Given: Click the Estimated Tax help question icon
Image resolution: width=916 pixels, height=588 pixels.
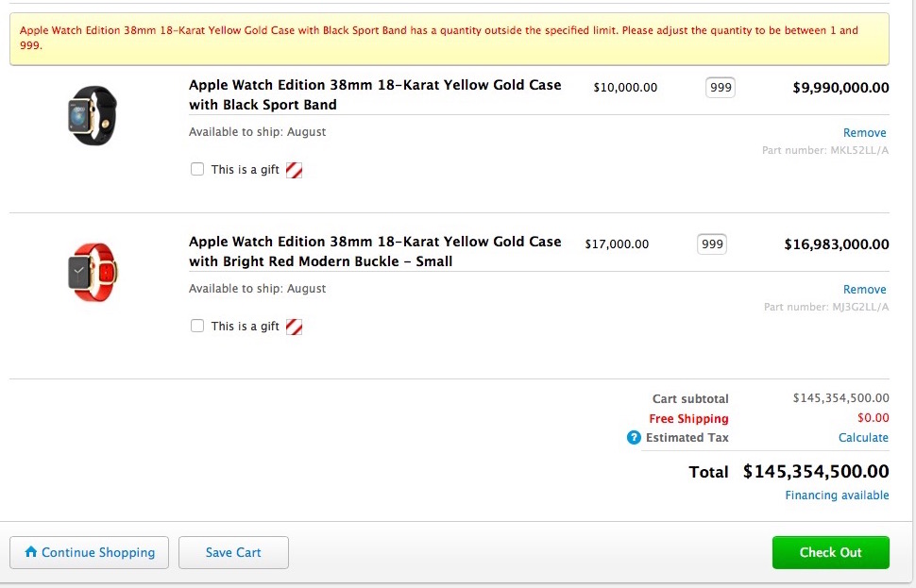Looking at the screenshot, I should tap(634, 437).
